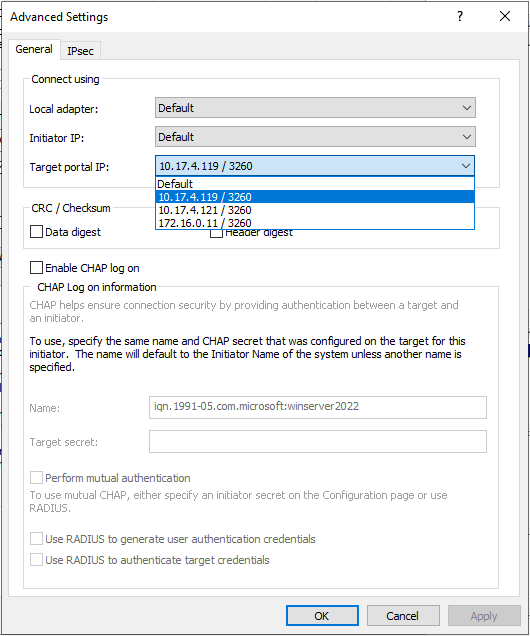Viewport: 530px width, 636px height.
Task: Close the Advanced Settings dialog
Action: tap(505, 16)
